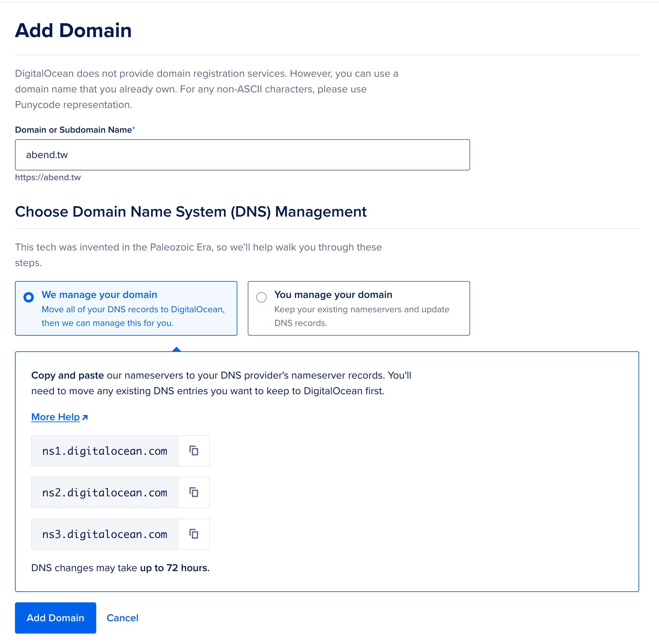Screen dimensions: 659x644
Task: Copy the ns2.digitalocean.com nameserver
Action: click(193, 492)
